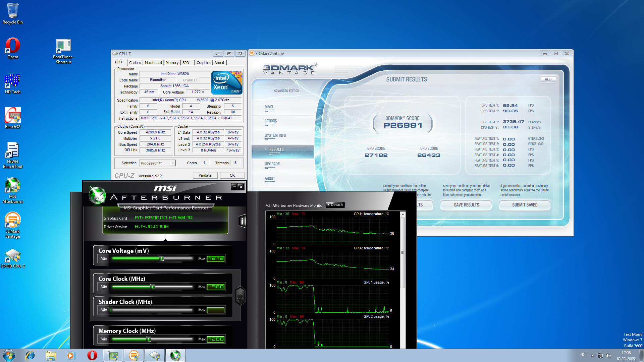Switch to the Mainboard tab in CPU-Z
The height and width of the screenshot is (362, 644).
[x=153, y=63]
